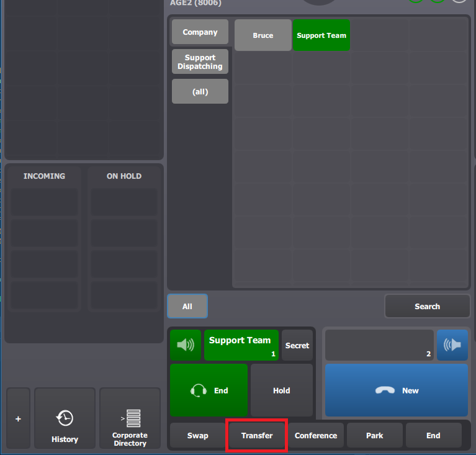Transfer the current call
Image resolution: width=476 pixels, height=455 pixels.
[257, 435]
